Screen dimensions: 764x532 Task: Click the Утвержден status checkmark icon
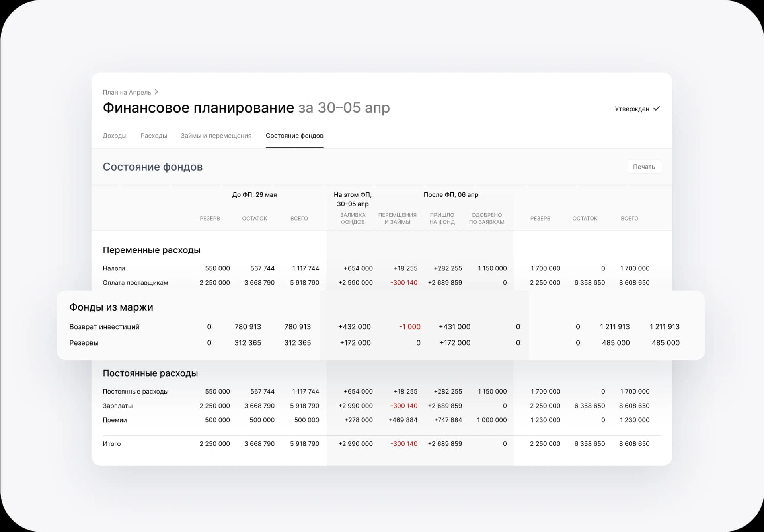(x=657, y=109)
